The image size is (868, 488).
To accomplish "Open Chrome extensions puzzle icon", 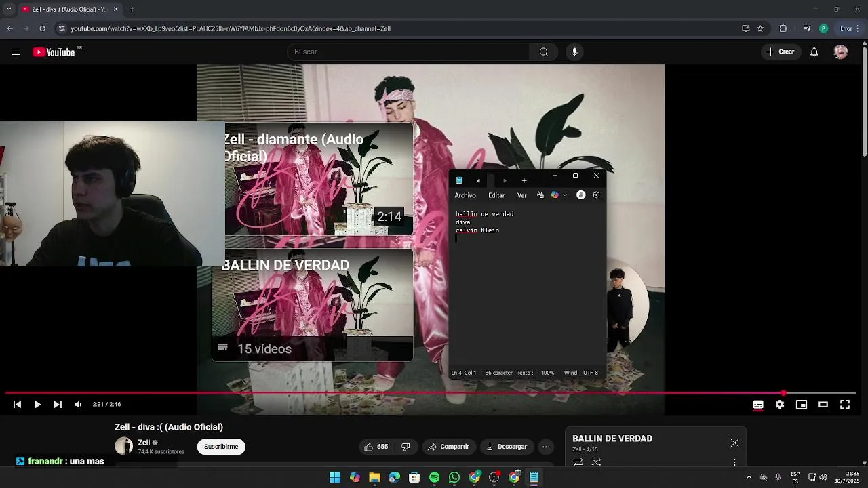I will tap(783, 28).
